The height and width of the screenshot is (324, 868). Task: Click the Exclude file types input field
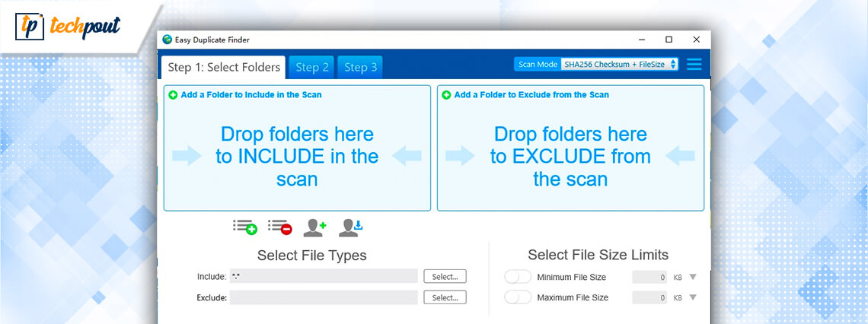click(x=324, y=297)
